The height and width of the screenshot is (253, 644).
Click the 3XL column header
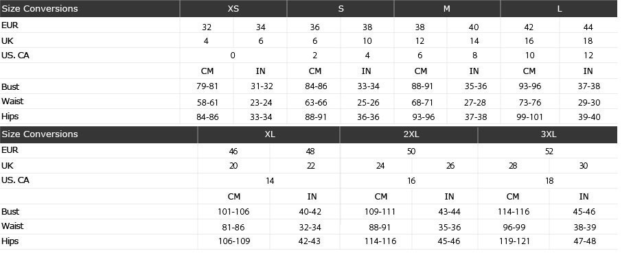tap(548, 134)
